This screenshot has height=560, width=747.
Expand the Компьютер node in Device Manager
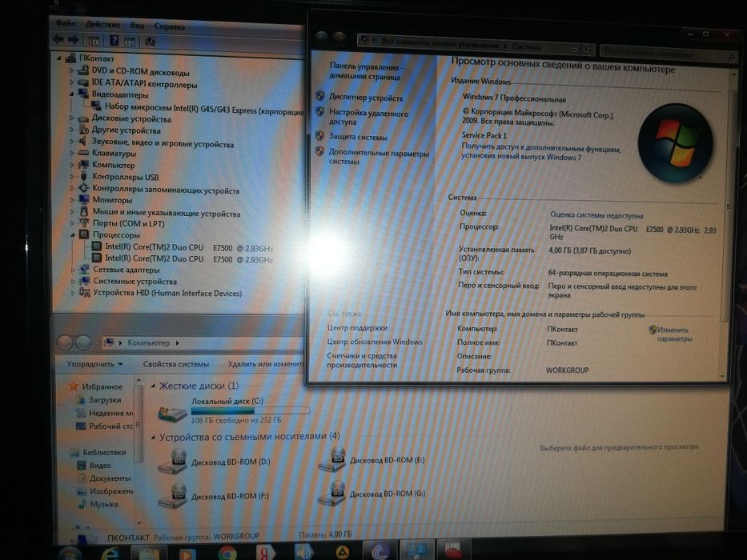point(72,165)
